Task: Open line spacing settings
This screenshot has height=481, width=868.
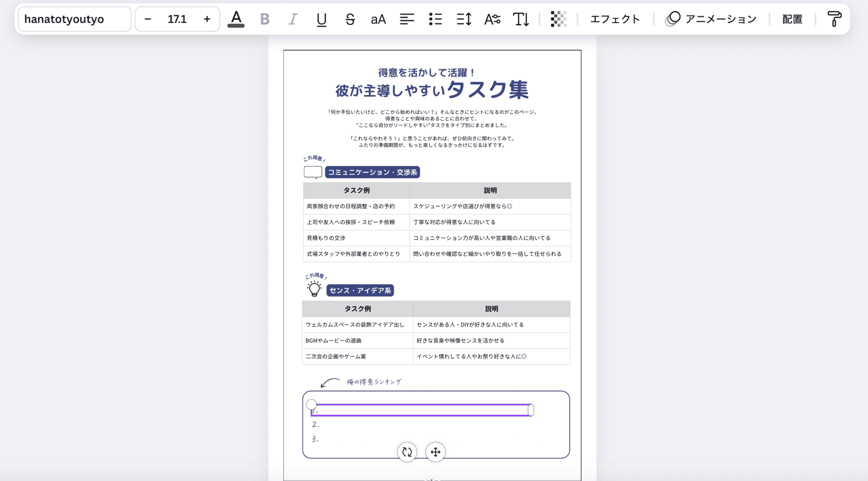Action: [464, 19]
